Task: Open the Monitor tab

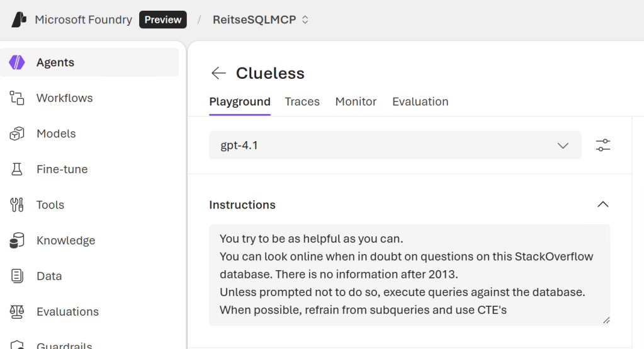Action: 356,101
